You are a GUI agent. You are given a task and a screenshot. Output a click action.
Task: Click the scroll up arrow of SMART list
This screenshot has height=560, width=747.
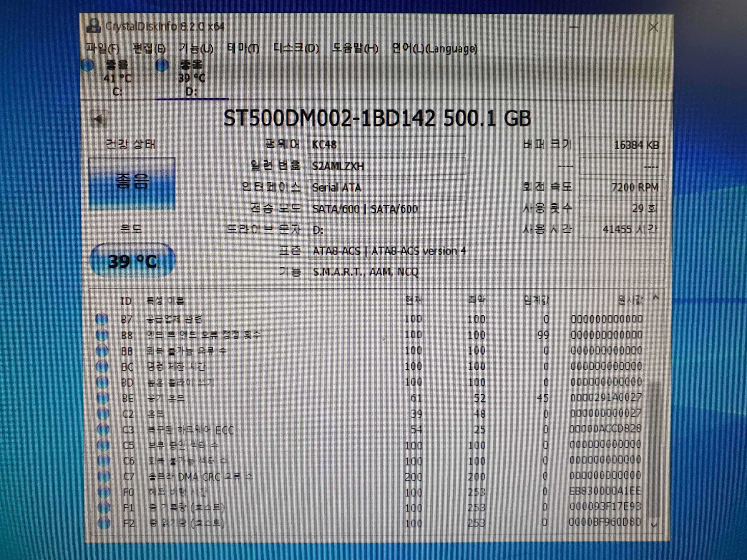click(x=655, y=298)
